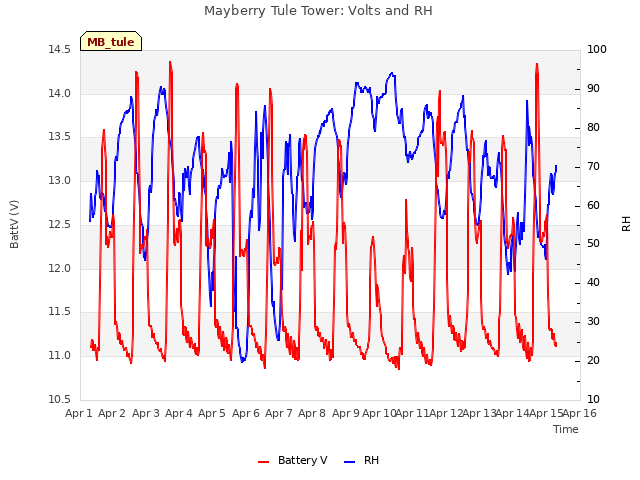Click the Apr 2 x-axis tick label
The image size is (640, 480).
point(112,413)
